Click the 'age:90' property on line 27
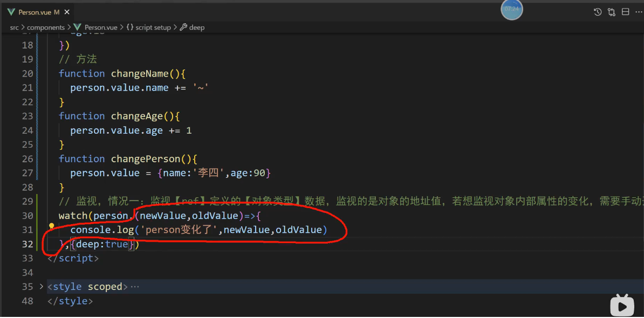The height and width of the screenshot is (318, 644). (x=248, y=173)
